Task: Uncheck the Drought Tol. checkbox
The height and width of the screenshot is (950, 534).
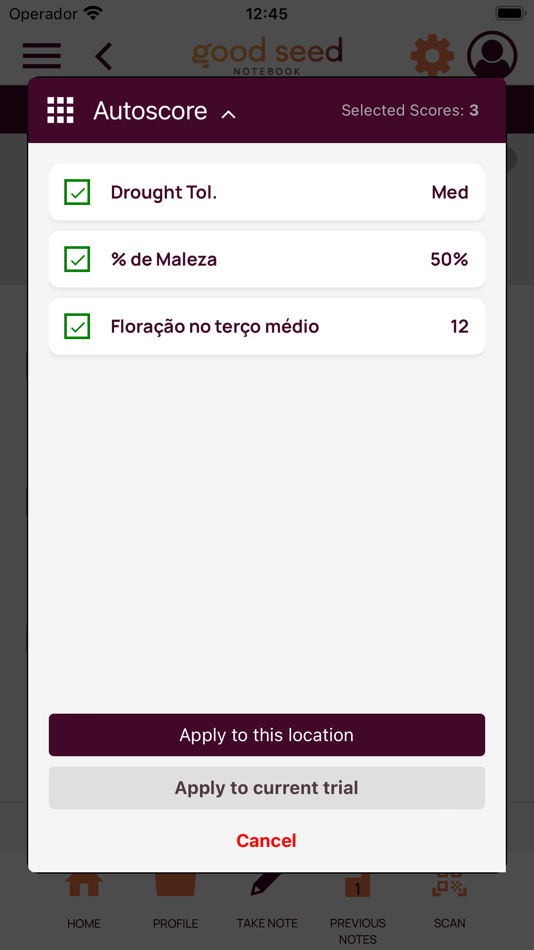Action: tap(78, 193)
